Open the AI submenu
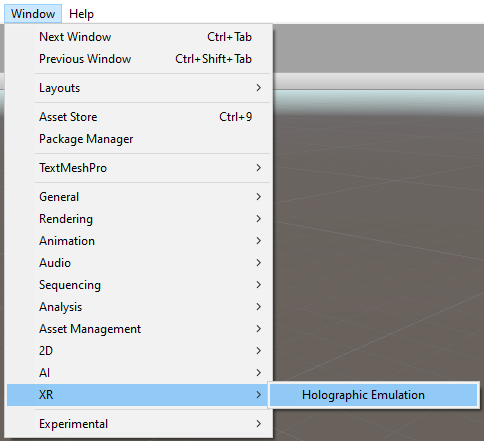This screenshot has width=484, height=441. pos(138,373)
